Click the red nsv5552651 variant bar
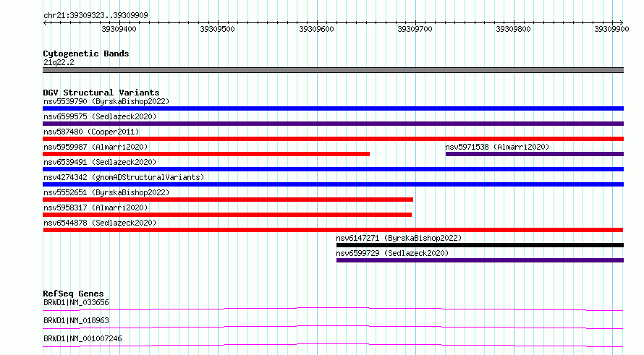 pyautogui.click(x=228, y=200)
